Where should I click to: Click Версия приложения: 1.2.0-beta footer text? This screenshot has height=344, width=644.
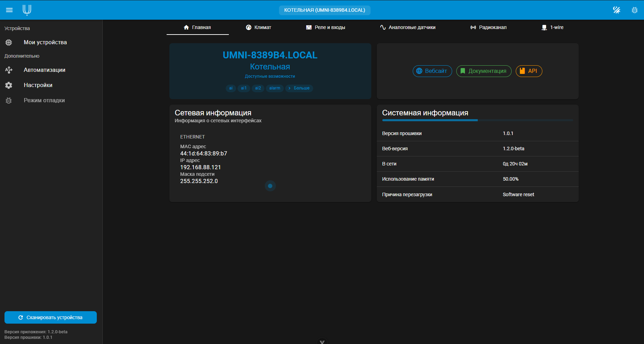pyautogui.click(x=36, y=332)
